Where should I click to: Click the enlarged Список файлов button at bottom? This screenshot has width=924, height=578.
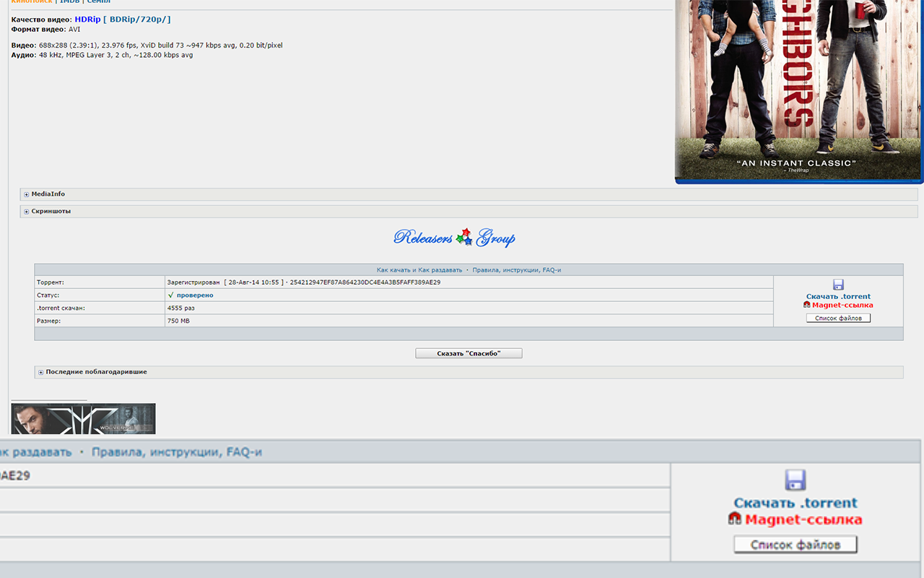pyautogui.click(x=796, y=545)
